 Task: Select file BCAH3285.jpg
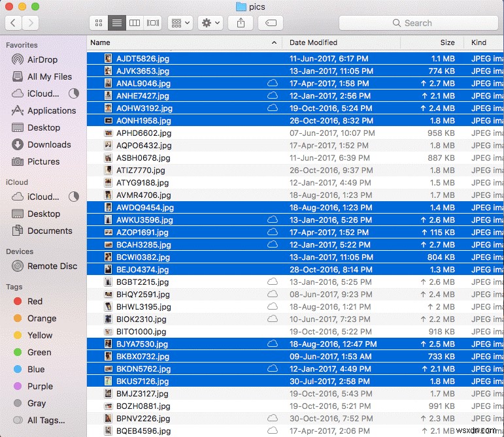[x=295, y=245]
